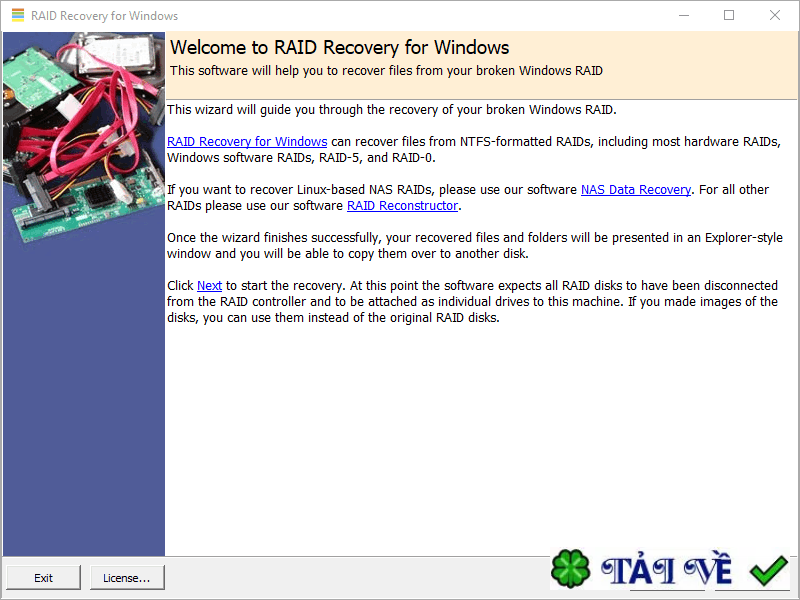Click "Next" to start the recovery

click(209, 285)
